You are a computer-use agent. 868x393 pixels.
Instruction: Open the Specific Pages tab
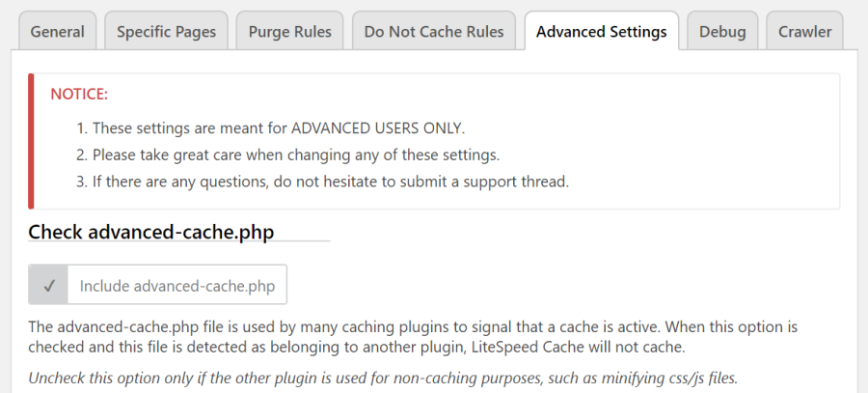coord(166,31)
